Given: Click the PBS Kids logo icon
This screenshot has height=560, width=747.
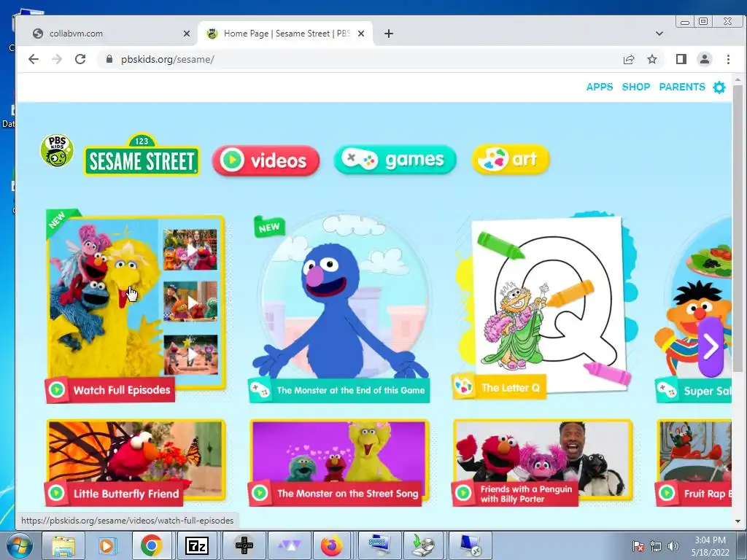Looking at the screenshot, I should tap(57, 150).
